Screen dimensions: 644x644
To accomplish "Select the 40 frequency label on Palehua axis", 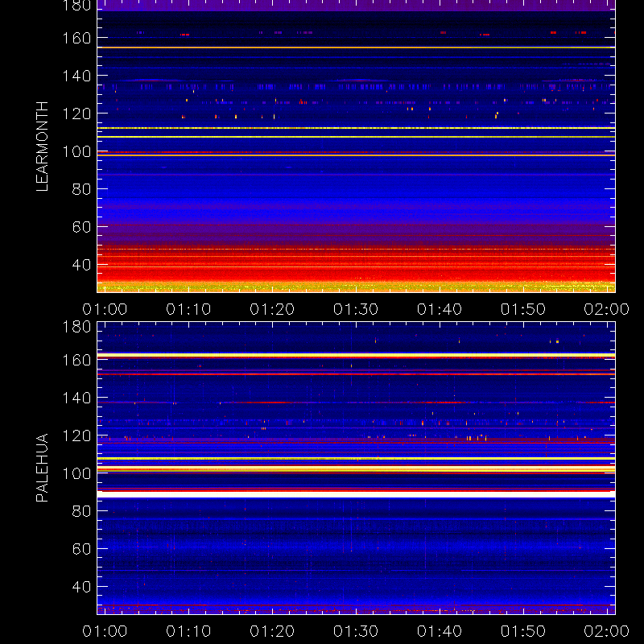I will pyautogui.click(x=81, y=587).
